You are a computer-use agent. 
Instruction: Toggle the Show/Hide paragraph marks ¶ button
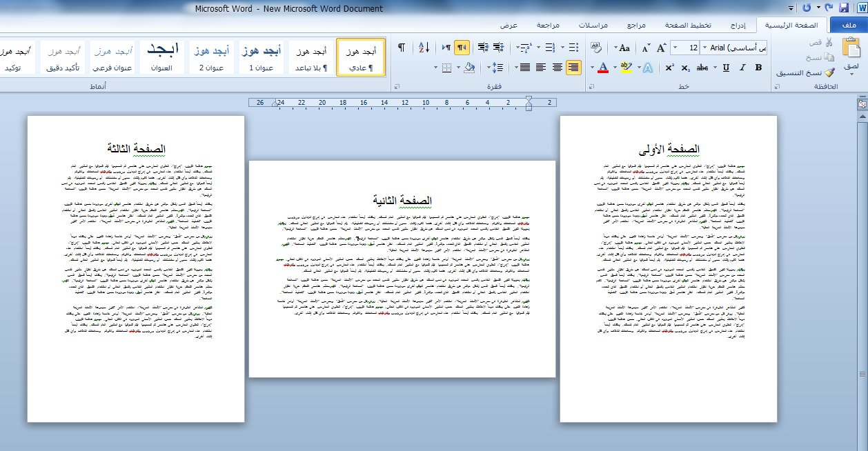pos(401,48)
